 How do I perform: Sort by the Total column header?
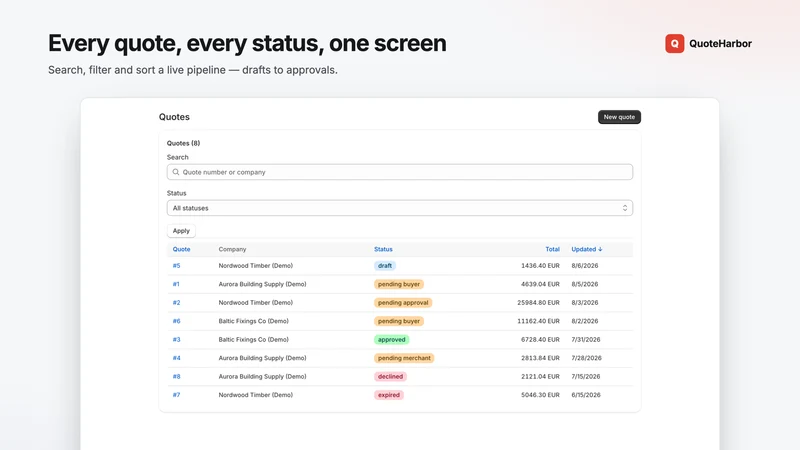pyautogui.click(x=553, y=249)
